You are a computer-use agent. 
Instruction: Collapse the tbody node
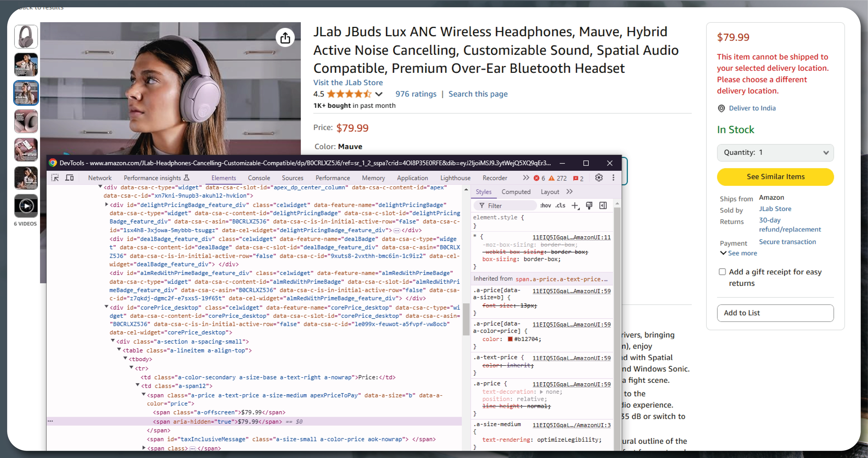tap(125, 358)
